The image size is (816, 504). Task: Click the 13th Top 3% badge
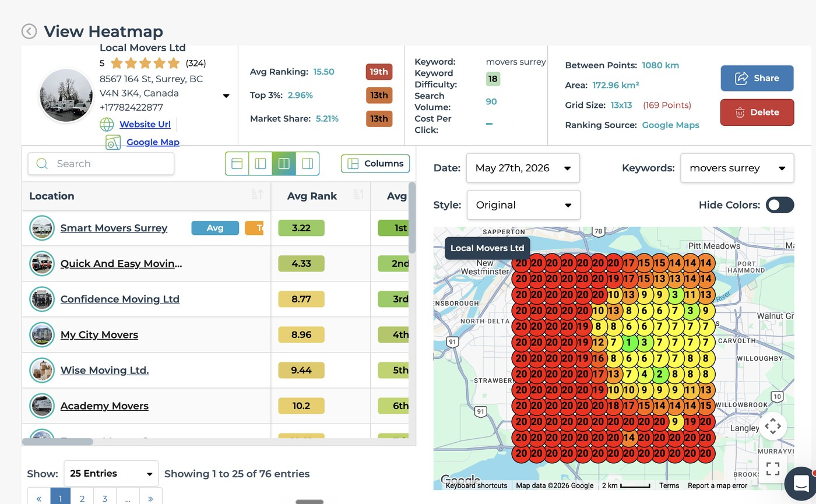pyautogui.click(x=379, y=95)
